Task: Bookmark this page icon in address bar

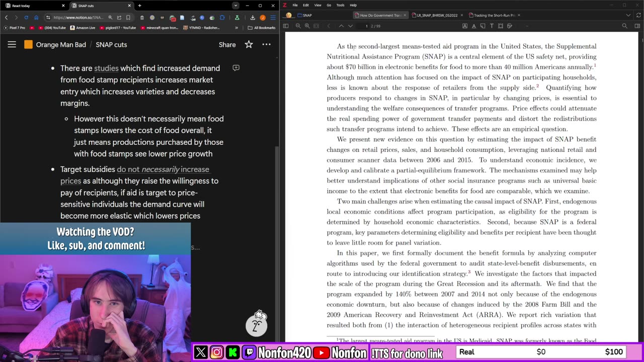Action: tap(128, 17)
